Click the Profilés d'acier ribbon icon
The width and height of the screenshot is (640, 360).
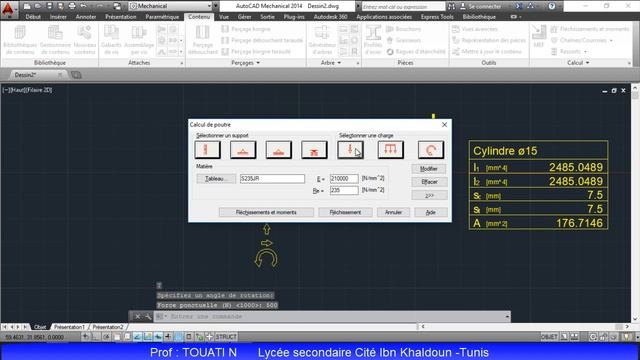click(373, 40)
